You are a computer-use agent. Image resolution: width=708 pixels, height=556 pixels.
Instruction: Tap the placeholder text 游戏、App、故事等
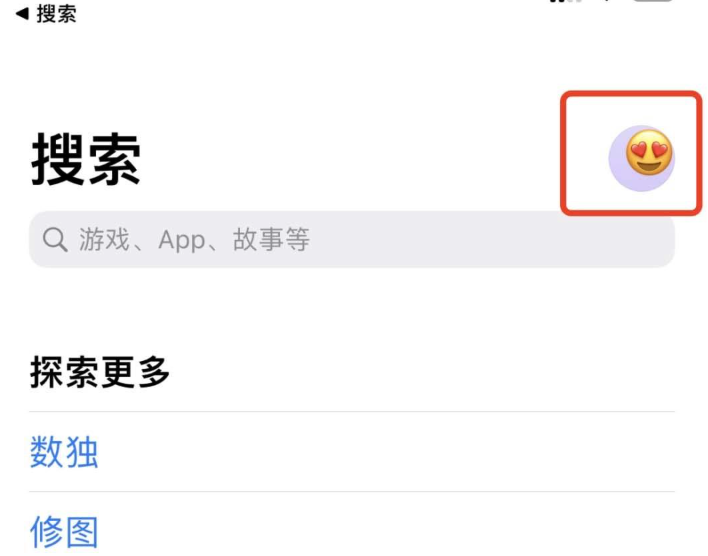[x=194, y=239]
